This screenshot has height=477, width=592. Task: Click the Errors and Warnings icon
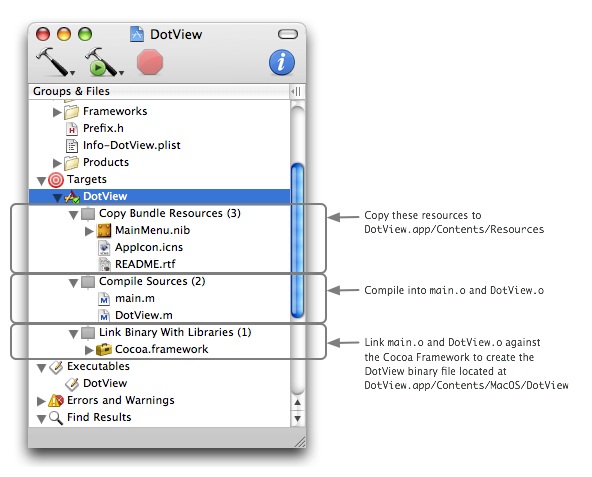pyautogui.click(x=56, y=400)
